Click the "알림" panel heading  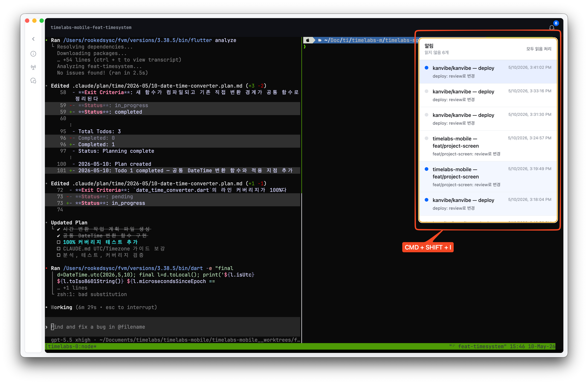pyautogui.click(x=429, y=46)
